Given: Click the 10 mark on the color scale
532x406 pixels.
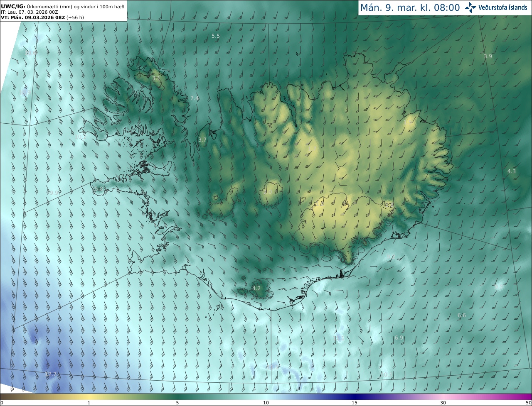Looking at the screenshot, I should (x=266, y=403).
